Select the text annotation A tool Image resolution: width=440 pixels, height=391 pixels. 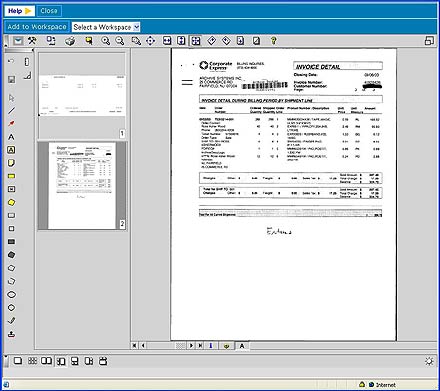[11, 137]
